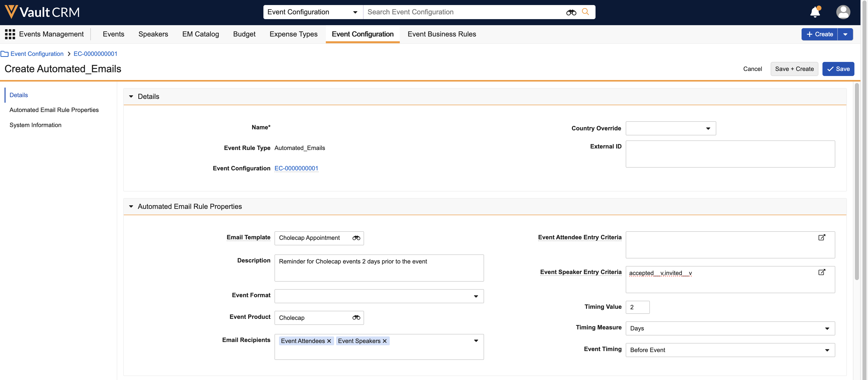The image size is (868, 380).
Task: Open Event Attendee Entry Criteria pop-out editor
Action: tap(821, 237)
